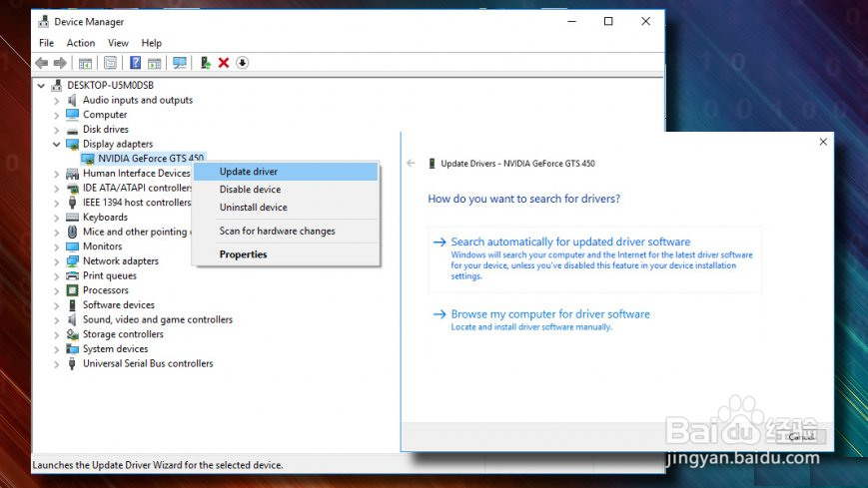Select the NVIDIA GeForce GTS 450 entry

click(x=151, y=159)
